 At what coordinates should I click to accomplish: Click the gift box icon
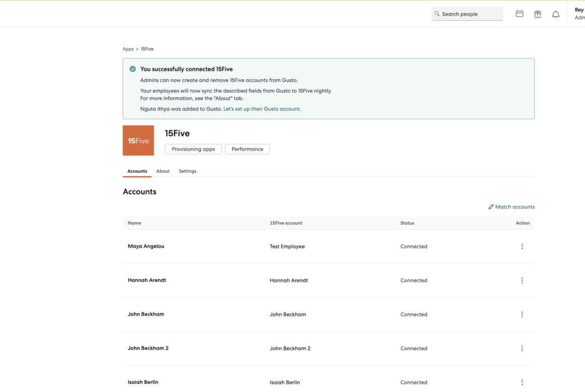coord(538,14)
